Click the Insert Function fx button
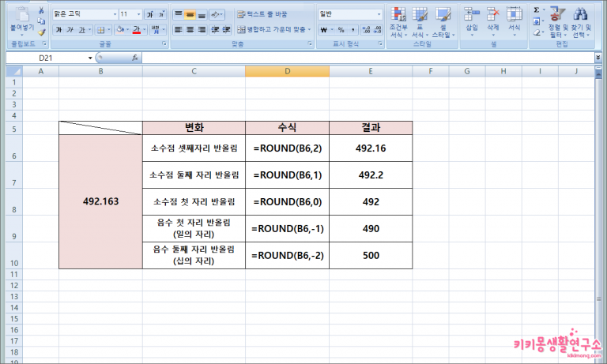The image size is (607, 364). click(134, 58)
